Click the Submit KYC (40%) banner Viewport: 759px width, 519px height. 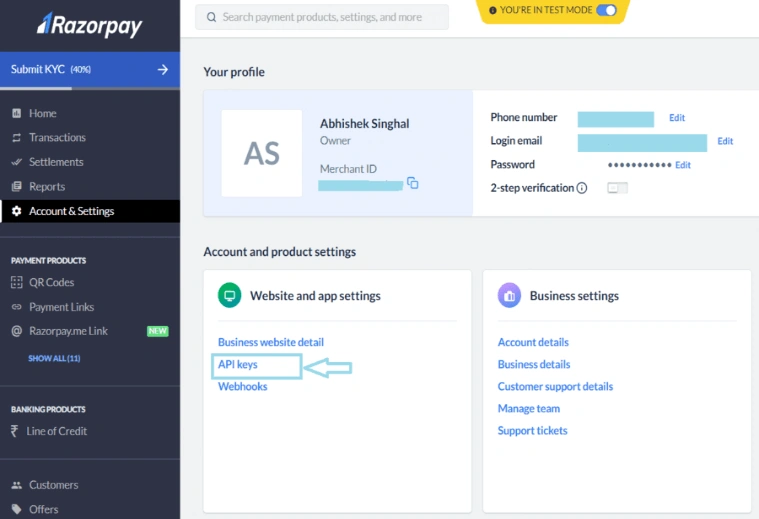[x=90, y=70]
